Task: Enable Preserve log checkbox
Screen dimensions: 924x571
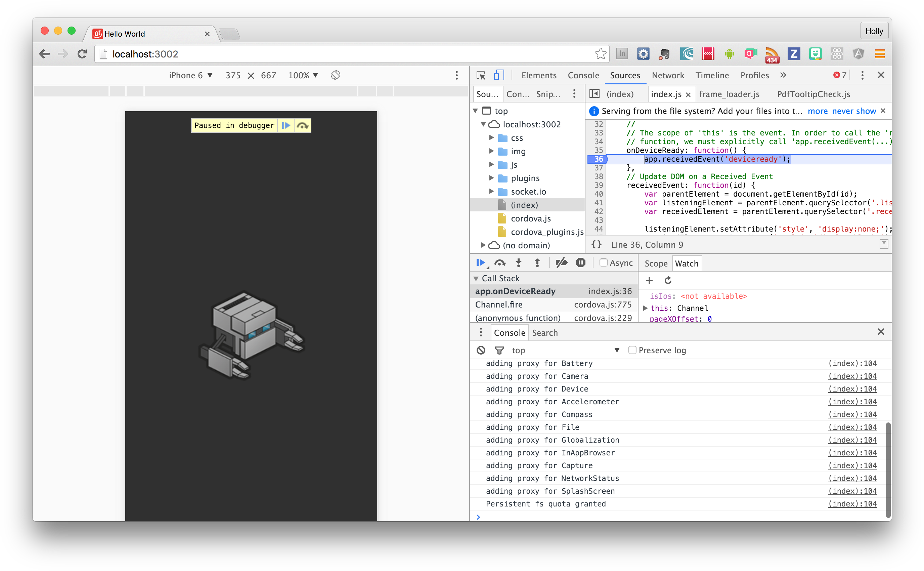Action: 632,350
